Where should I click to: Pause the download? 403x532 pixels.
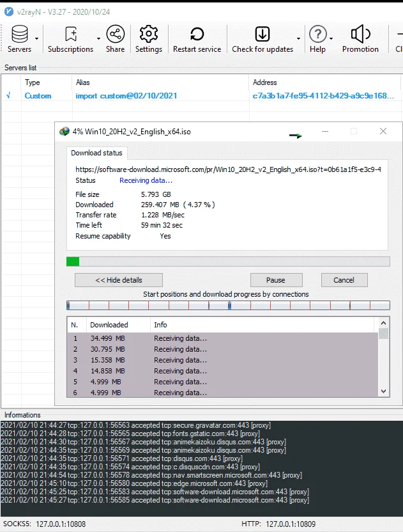pyautogui.click(x=276, y=280)
